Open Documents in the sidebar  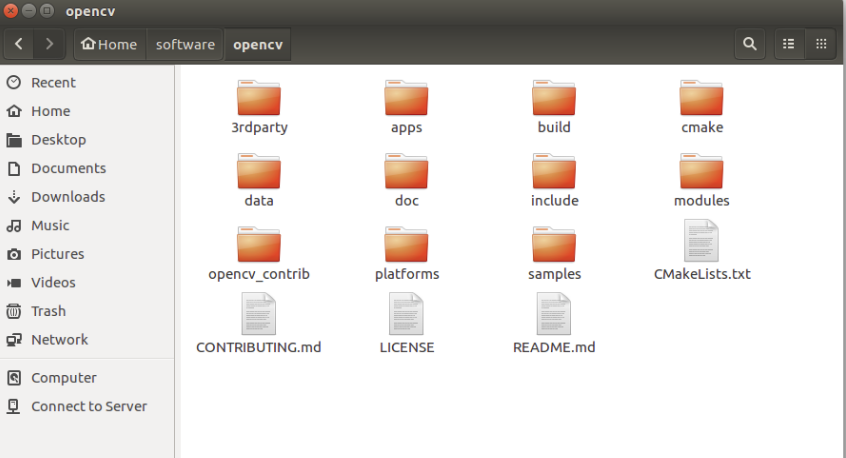pos(87,168)
